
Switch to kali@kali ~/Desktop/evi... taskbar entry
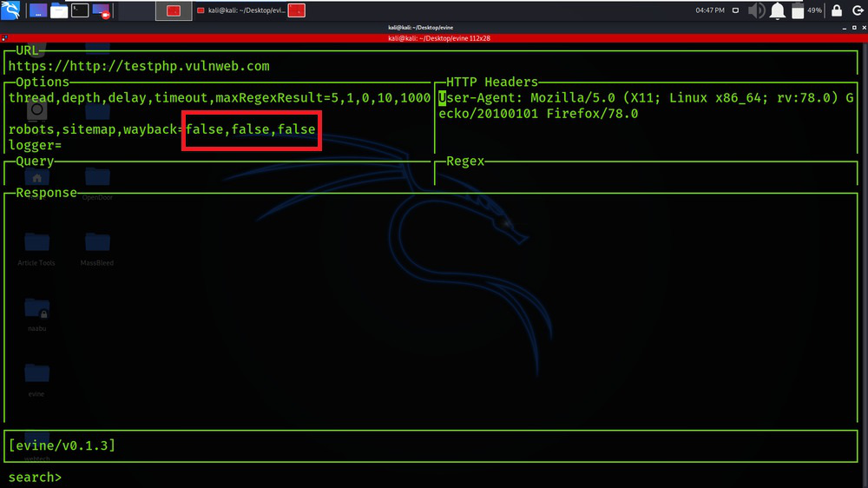[x=241, y=10]
